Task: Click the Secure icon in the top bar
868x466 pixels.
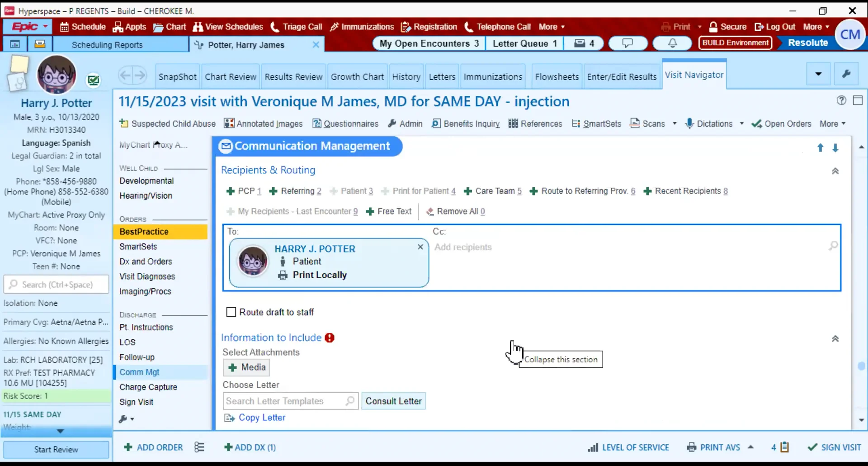Action: tap(714, 27)
